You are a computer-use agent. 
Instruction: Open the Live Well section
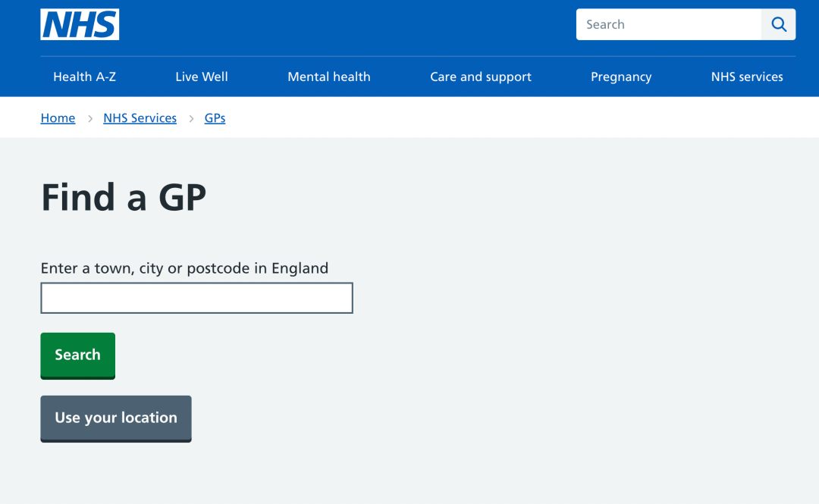[x=202, y=77]
